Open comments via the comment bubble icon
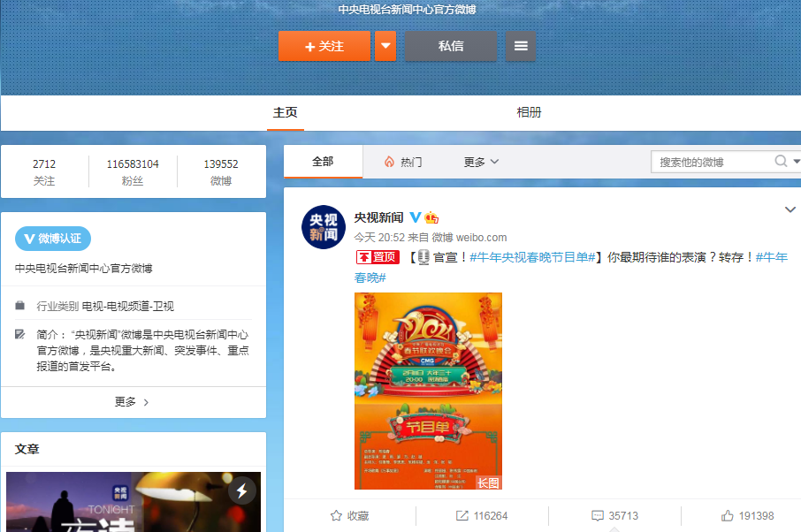This screenshot has height=532, width=801. 599,516
